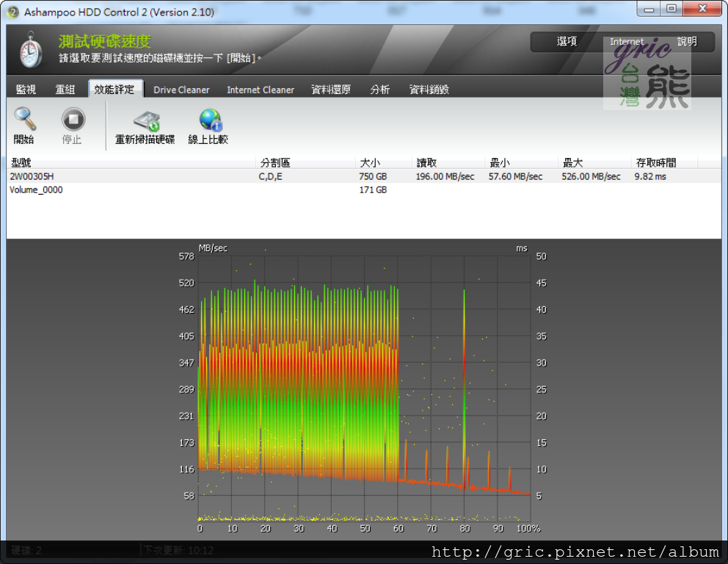The image size is (728, 564).
Task: Click the 196.00 MB/sec read value
Action: (445, 176)
